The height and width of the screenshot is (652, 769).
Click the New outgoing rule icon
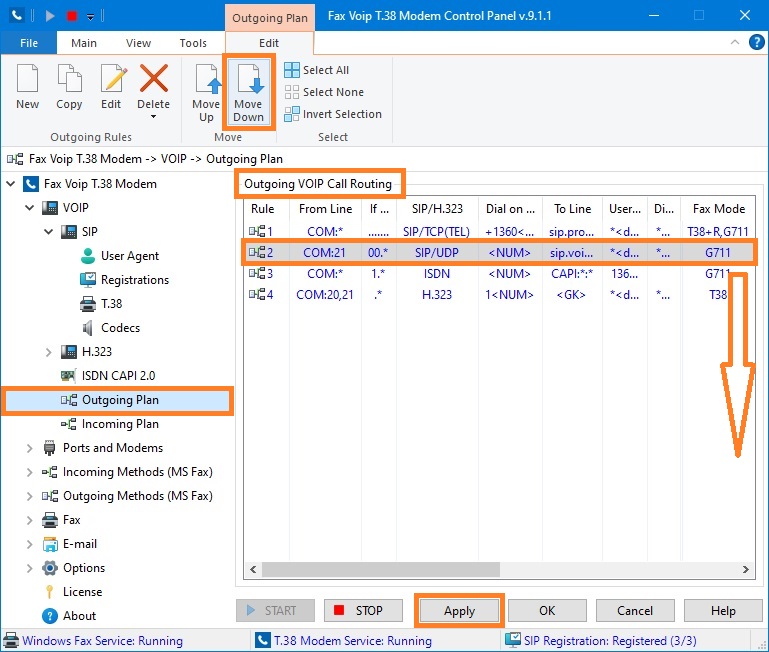point(27,78)
